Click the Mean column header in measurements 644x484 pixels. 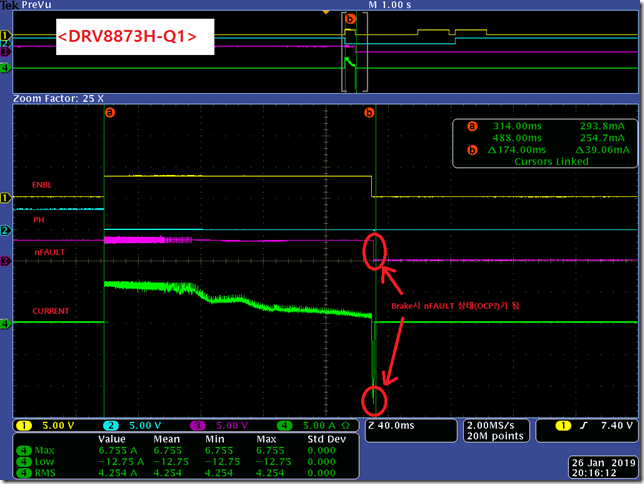click(166, 439)
